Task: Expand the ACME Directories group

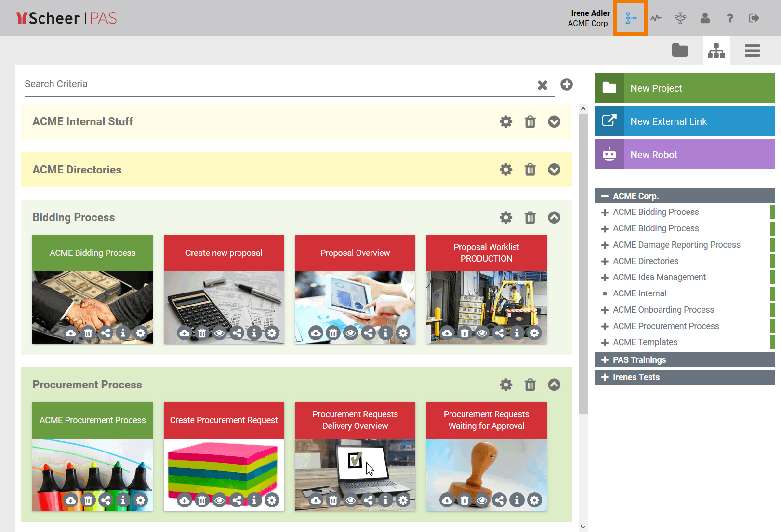Action: pyautogui.click(x=554, y=170)
